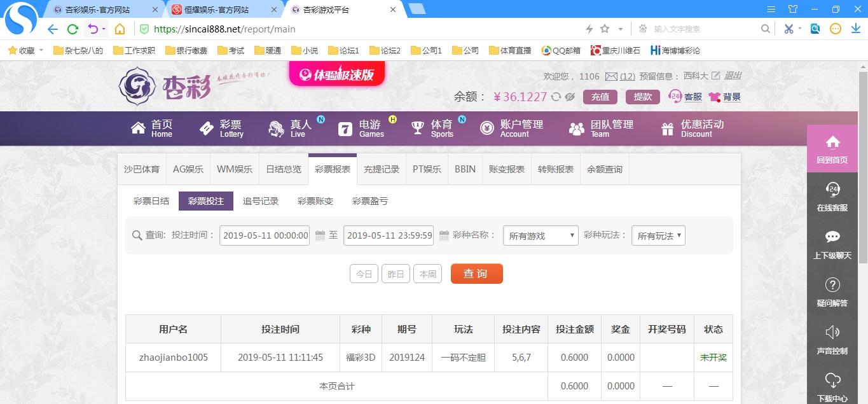Click the 回到首页 sidebar home icon

832,150
